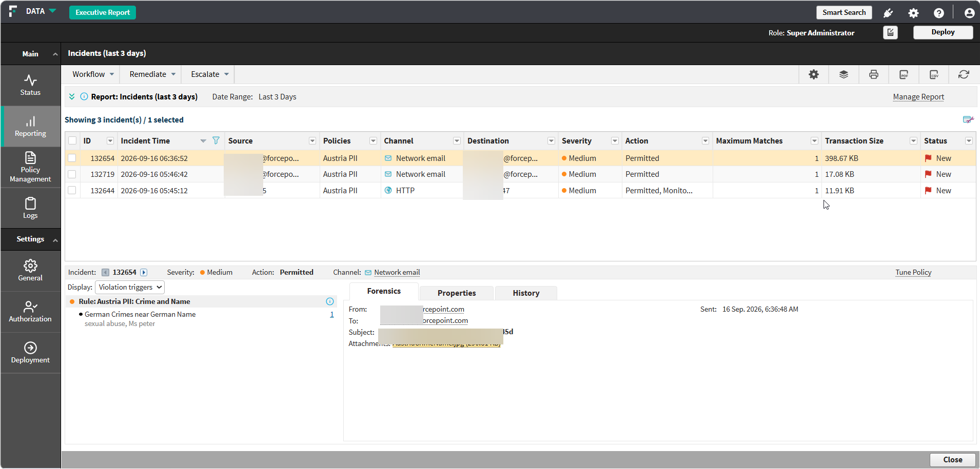The width and height of the screenshot is (980, 469).
Task: Open Policy Management in the sidebar
Action: point(30,167)
